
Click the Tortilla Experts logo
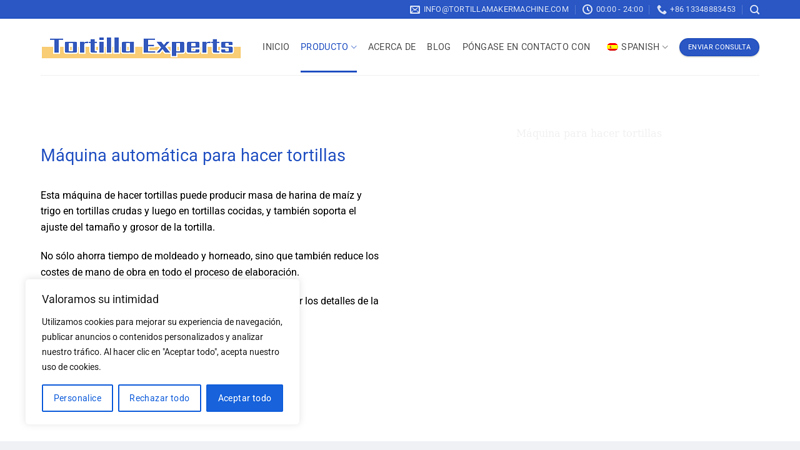point(141,47)
